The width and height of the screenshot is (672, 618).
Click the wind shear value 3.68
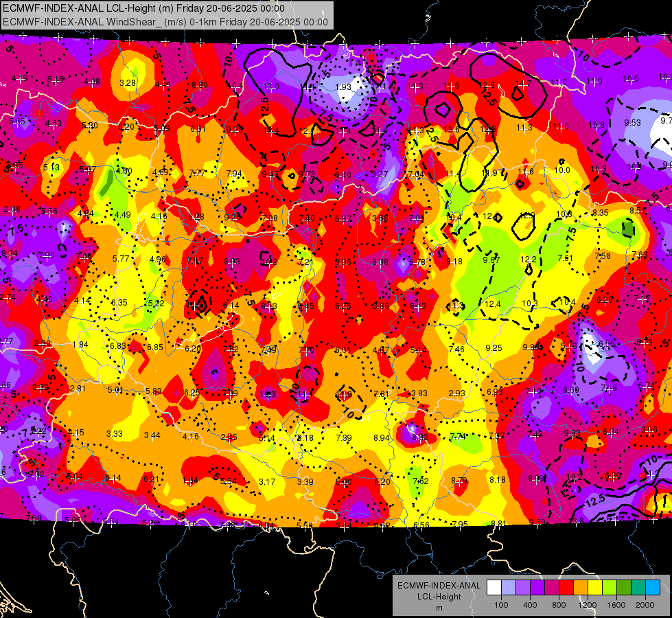pyautogui.click(x=380, y=218)
